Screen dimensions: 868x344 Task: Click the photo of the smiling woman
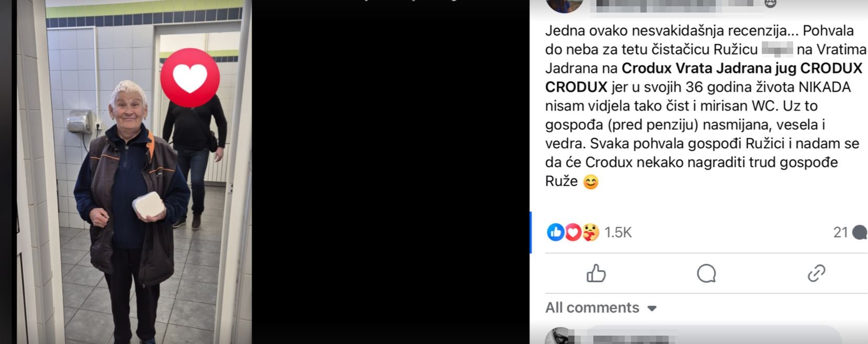click(x=134, y=172)
